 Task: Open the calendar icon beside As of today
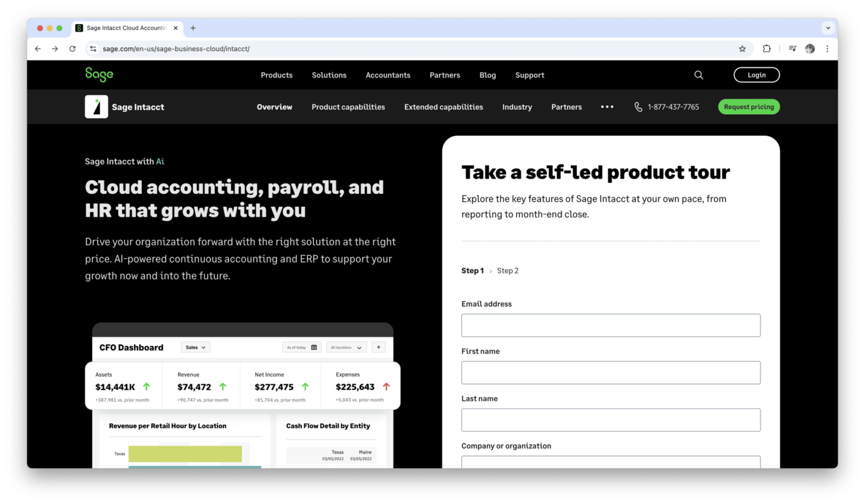(x=315, y=347)
